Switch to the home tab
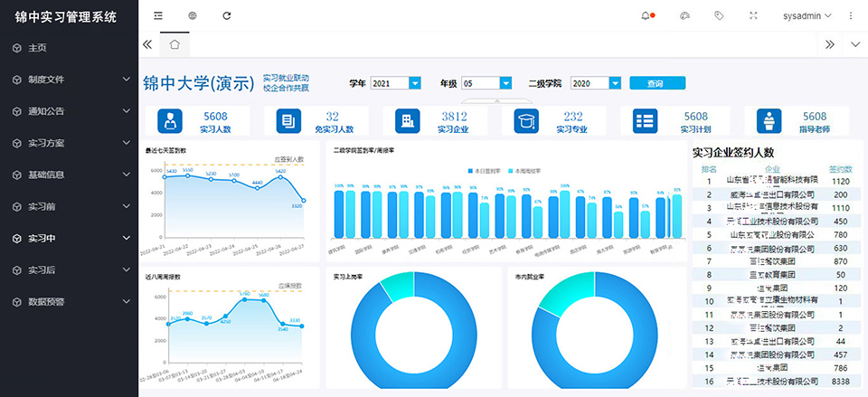 point(175,44)
